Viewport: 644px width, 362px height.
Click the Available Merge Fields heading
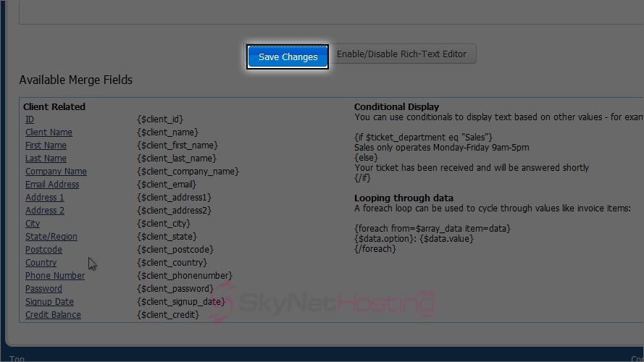[x=76, y=80]
